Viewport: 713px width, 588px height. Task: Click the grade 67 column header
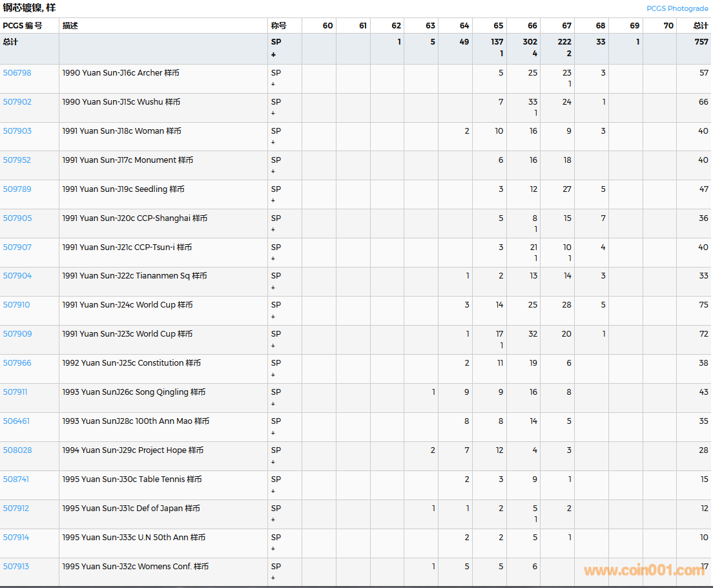566,26
